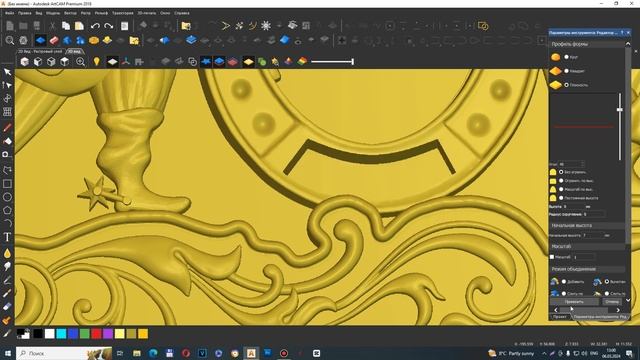Click the zoom icon in 3D view toolbar
This screenshot has height=360, width=640.
[80, 62]
